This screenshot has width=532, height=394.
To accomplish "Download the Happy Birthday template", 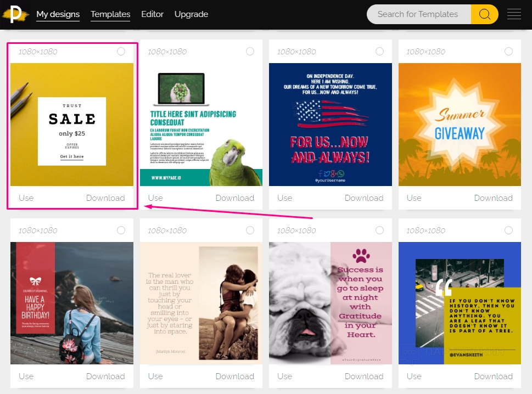I will pyautogui.click(x=105, y=376).
